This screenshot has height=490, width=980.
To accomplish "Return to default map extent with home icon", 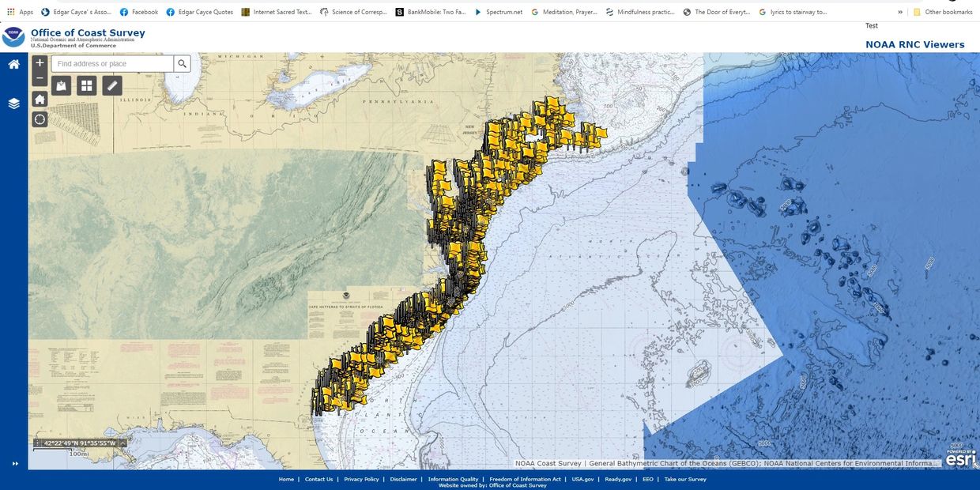I will (39, 99).
